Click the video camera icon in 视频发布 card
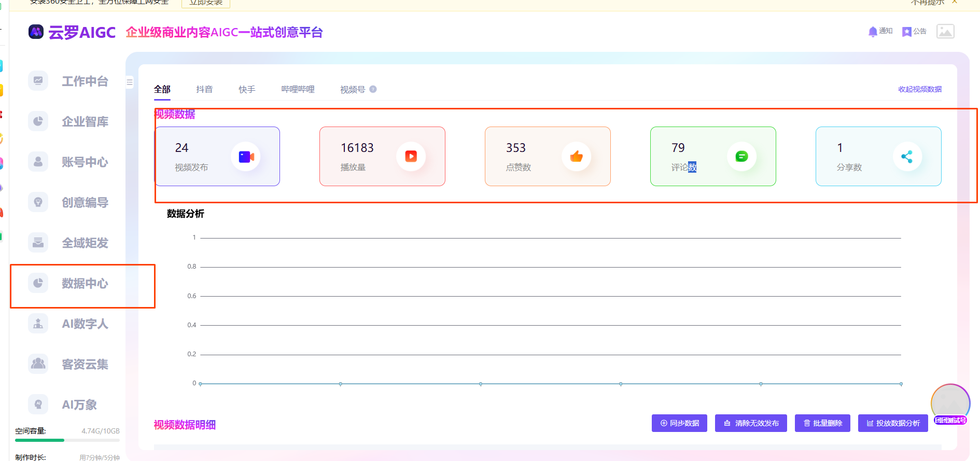Screen dimensions: 980x461 click(246, 157)
